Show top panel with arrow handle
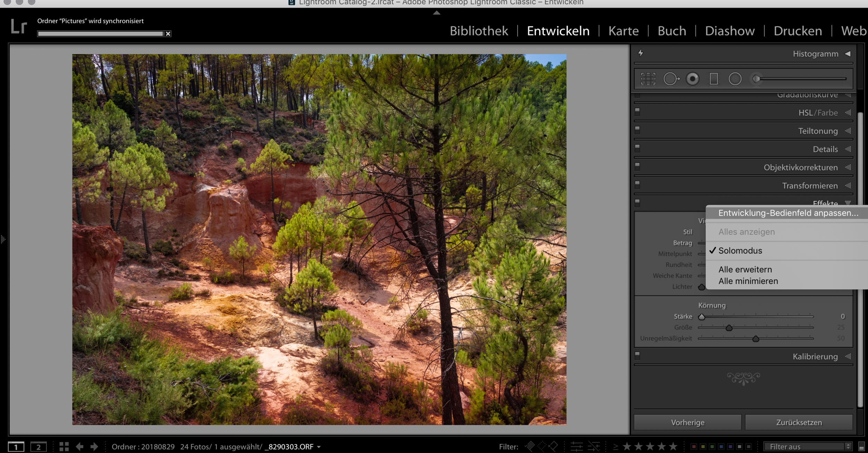This screenshot has height=453, width=868. tap(437, 13)
